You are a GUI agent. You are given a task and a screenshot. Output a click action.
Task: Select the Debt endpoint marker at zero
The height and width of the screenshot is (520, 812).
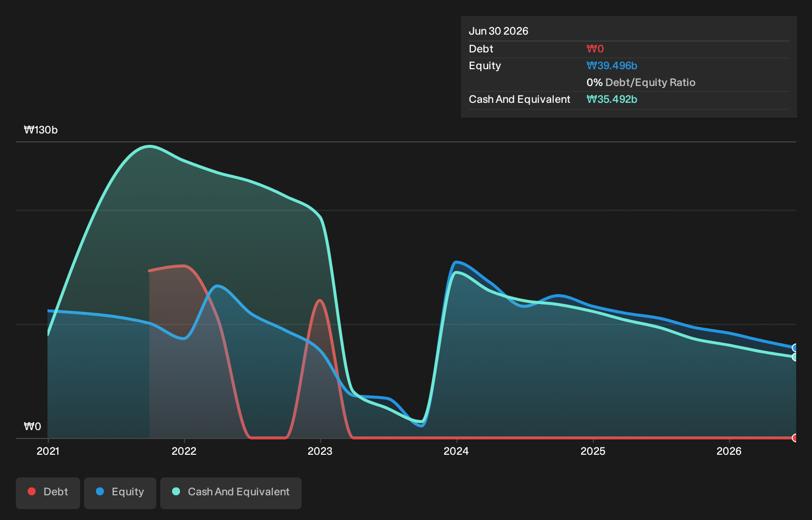795,438
